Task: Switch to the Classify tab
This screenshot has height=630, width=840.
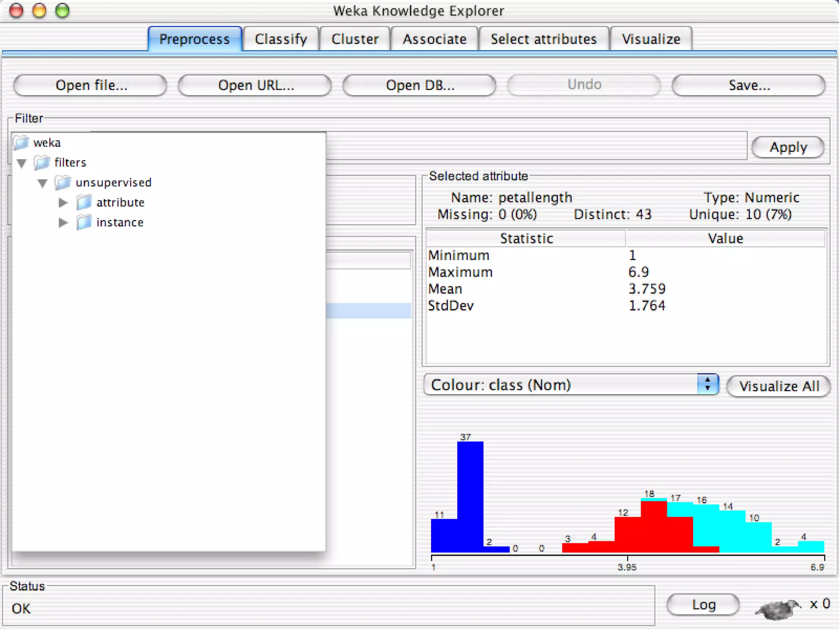Action: [281, 39]
